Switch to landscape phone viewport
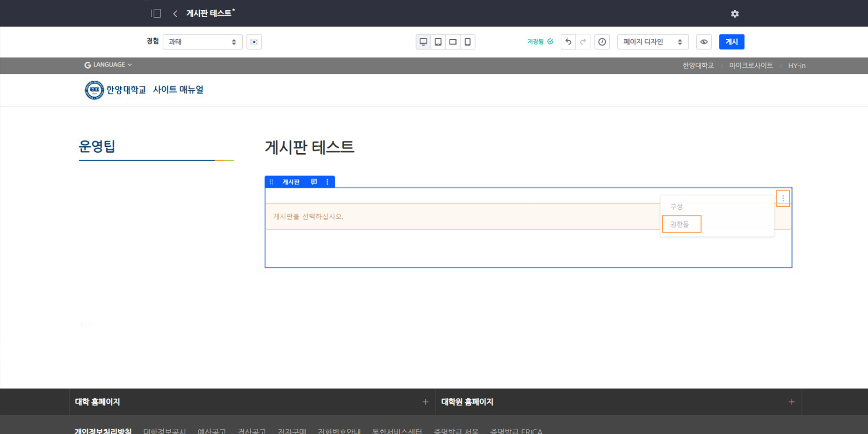The image size is (868, 434). (453, 42)
